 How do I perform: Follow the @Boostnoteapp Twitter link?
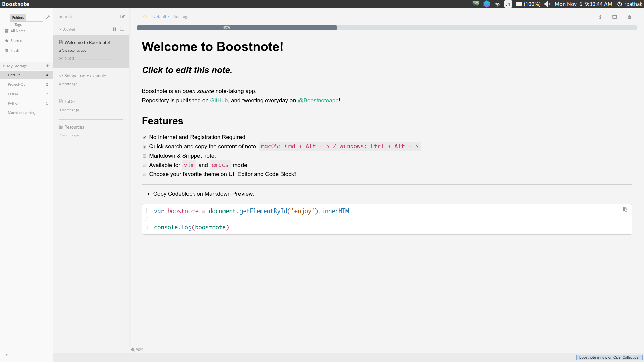coord(318,100)
